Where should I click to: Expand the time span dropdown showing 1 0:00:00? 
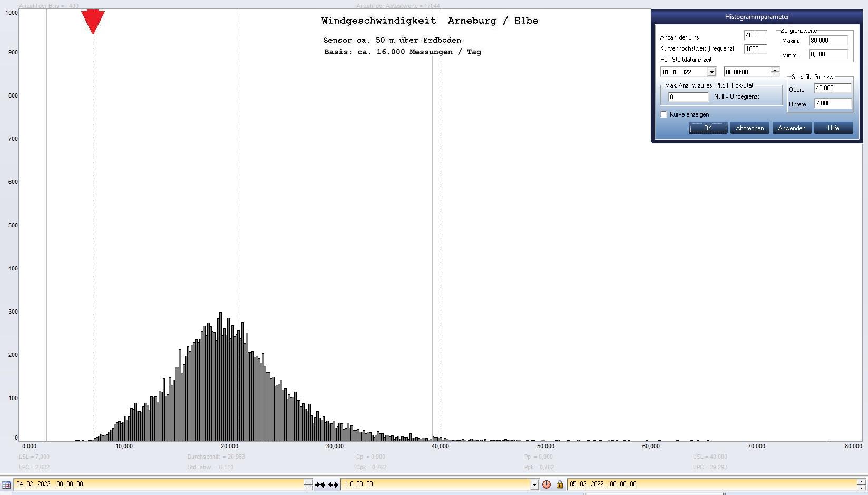534,484
